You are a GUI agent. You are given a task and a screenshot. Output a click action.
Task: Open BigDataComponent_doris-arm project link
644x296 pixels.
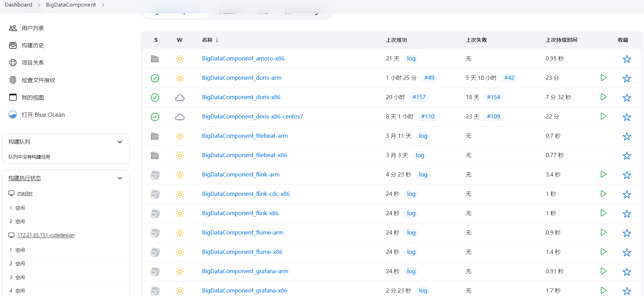[x=242, y=78]
